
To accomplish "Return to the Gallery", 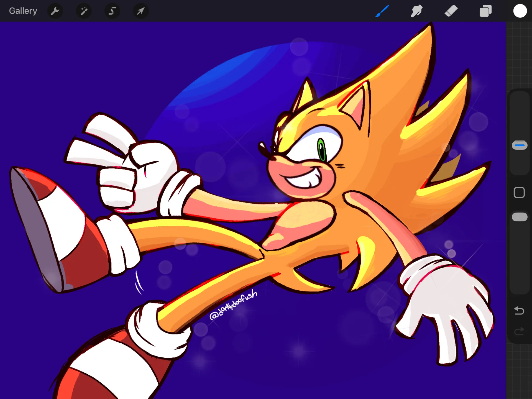I will [x=23, y=11].
